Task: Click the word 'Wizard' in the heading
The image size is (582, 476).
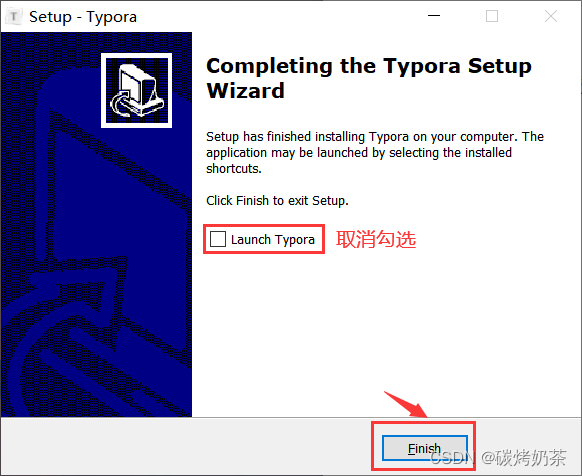Action: click(245, 91)
